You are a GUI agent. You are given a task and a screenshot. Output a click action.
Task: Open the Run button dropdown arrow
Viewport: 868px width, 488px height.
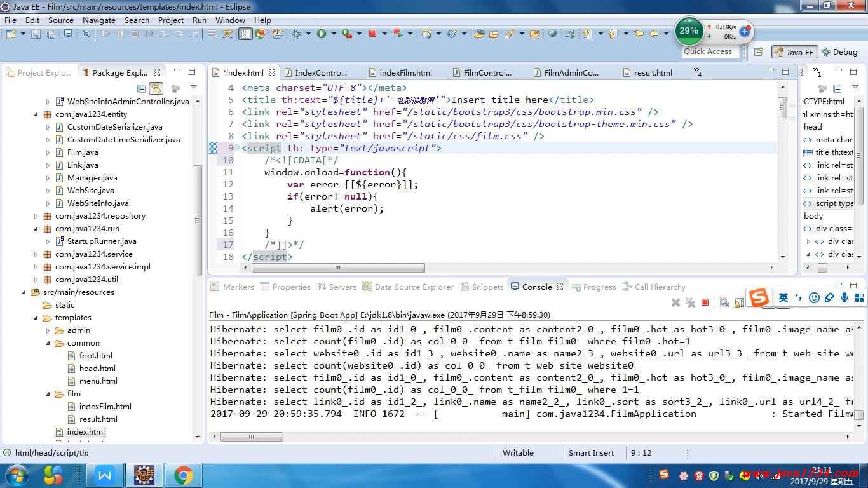(x=334, y=34)
